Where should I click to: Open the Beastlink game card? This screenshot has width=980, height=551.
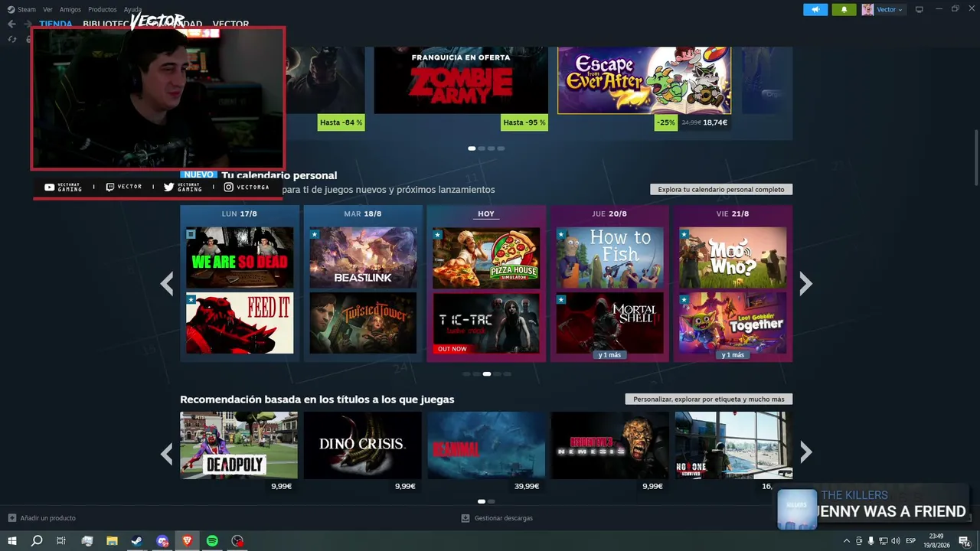click(x=363, y=258)
